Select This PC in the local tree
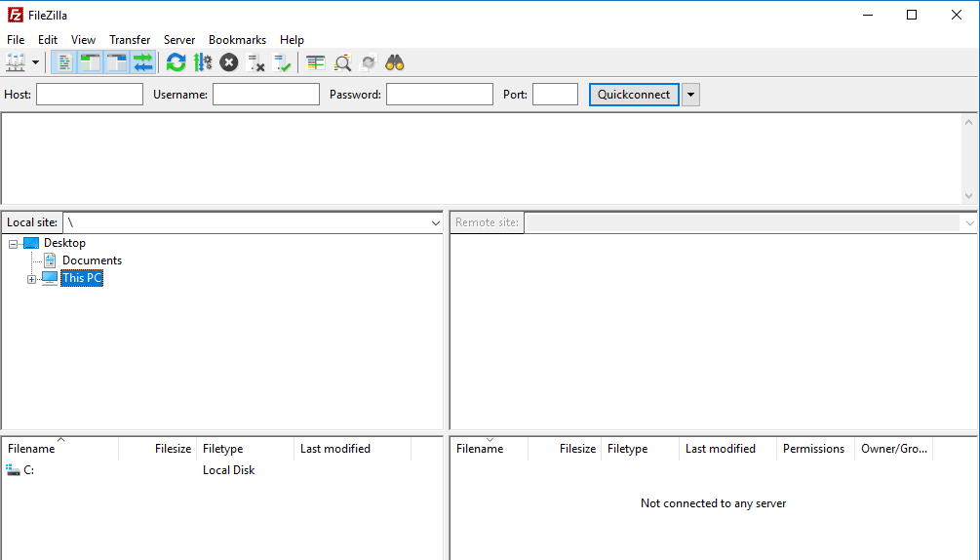980x560 pixels. (x=82, y=278)
